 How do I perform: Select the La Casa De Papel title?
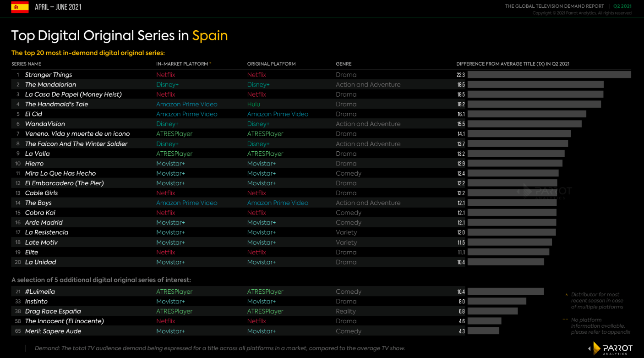pyautogui.click(x=73, y=94)
